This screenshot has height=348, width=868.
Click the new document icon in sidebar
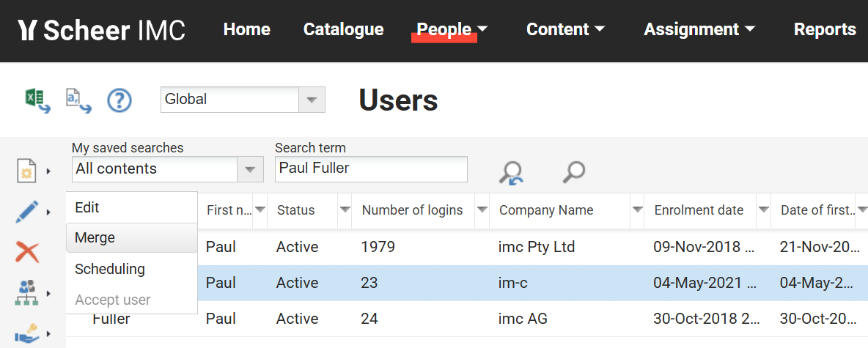[x=27, y=171]
